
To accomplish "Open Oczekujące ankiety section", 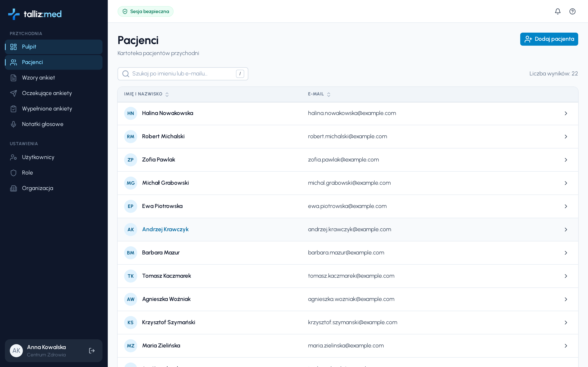I will pos(53,93).
